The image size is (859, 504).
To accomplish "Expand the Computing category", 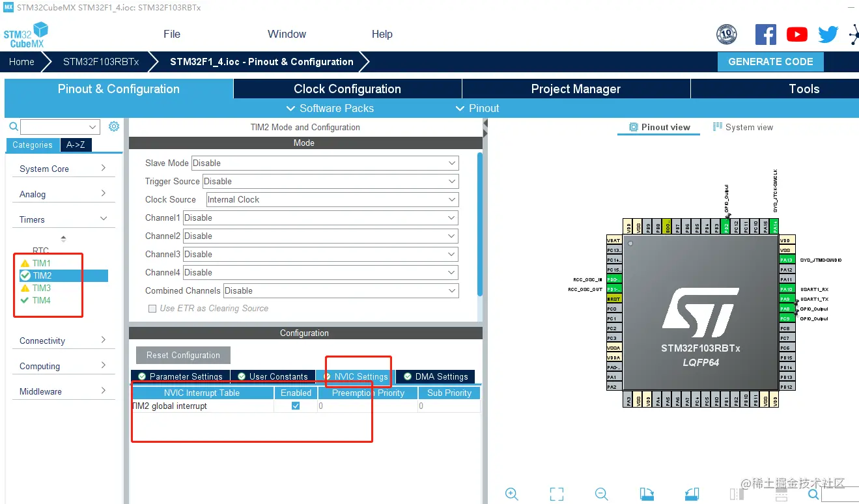I will tap(64, 366).
